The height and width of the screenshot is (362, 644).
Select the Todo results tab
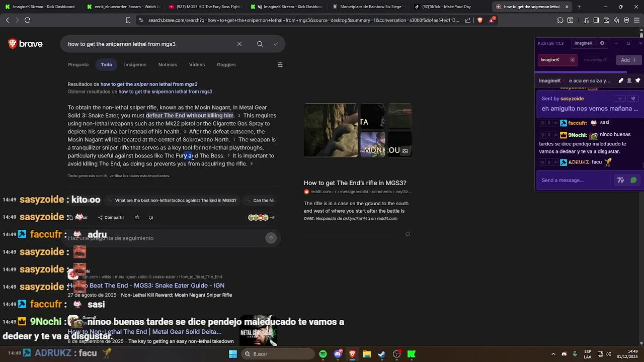pyautogui.click(x=106, y=65)
